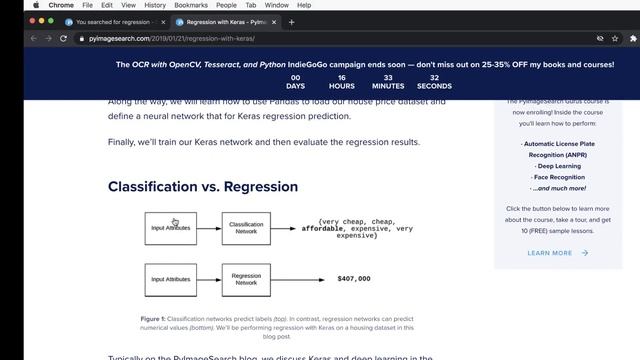The width and height of the screenshot is (640, 360).
Task: Bookmark this page with the star icon
Action: [x=615, y=38]
